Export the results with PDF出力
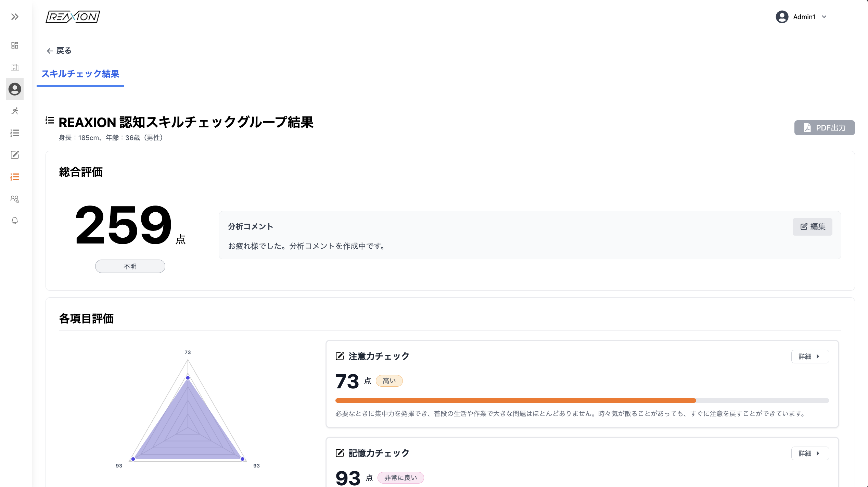 point(824,128)
